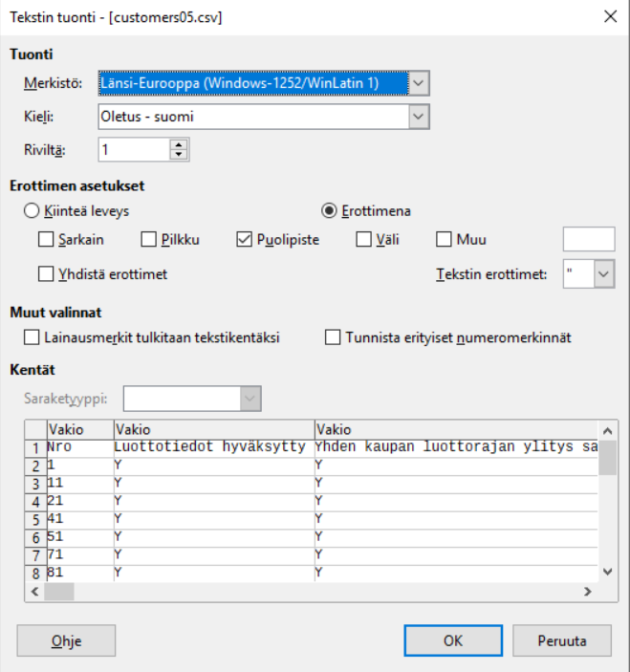Screen dimensions: 630x672
Task: Enable Tunnista erityiset numeromerkinnät checkbox
Action: pos(333,337)
